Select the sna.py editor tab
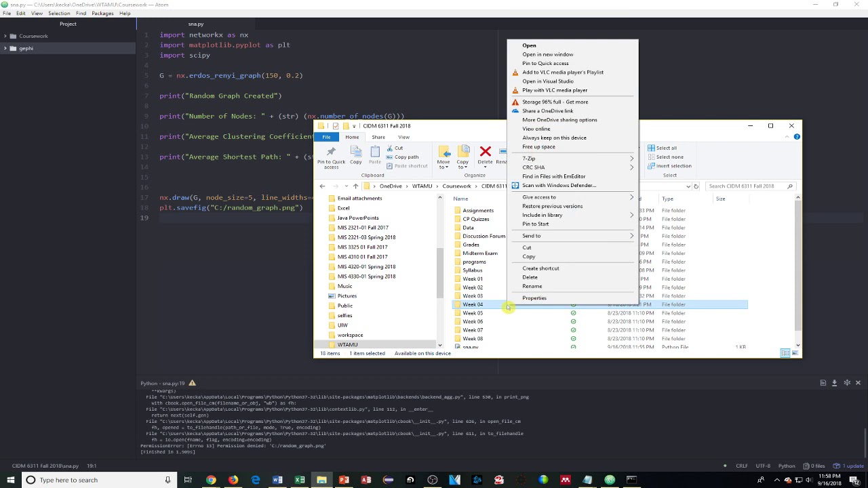Screen dimensions: 868x488 pyautogui.click(x=195, y=24)
